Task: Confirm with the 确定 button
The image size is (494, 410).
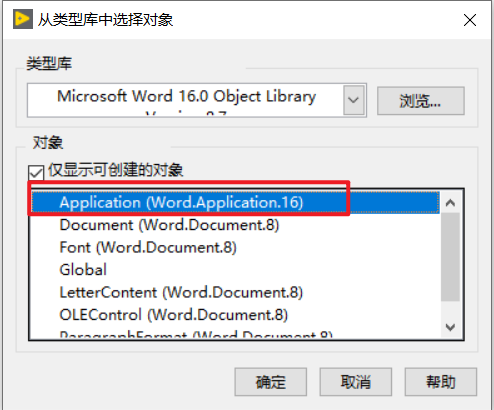Action: tap(271, 382)
